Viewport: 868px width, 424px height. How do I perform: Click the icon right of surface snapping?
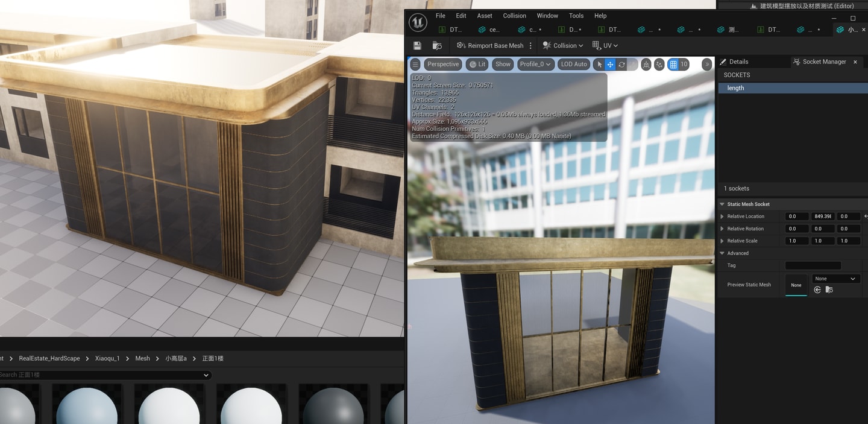[x=659, y=64]
